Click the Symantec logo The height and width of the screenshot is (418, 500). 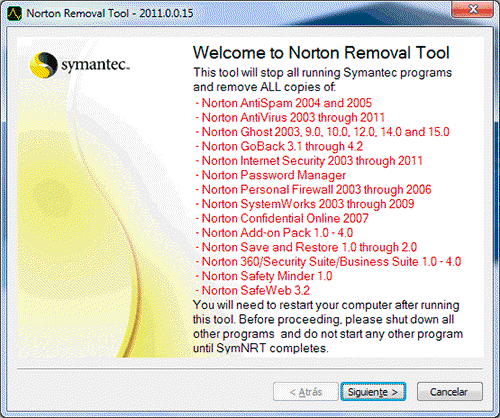[79, 65]
